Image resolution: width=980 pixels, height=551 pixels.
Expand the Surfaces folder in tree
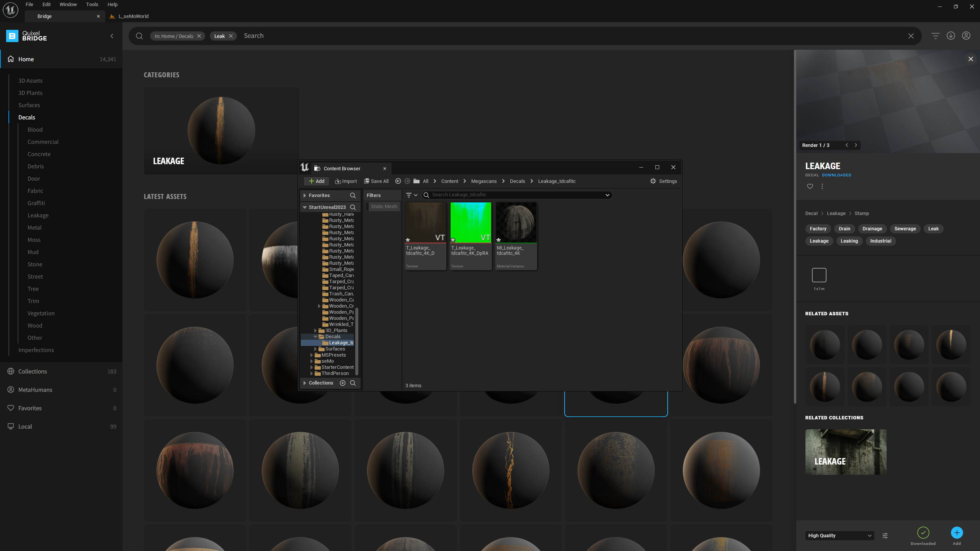tap(315, 349)
